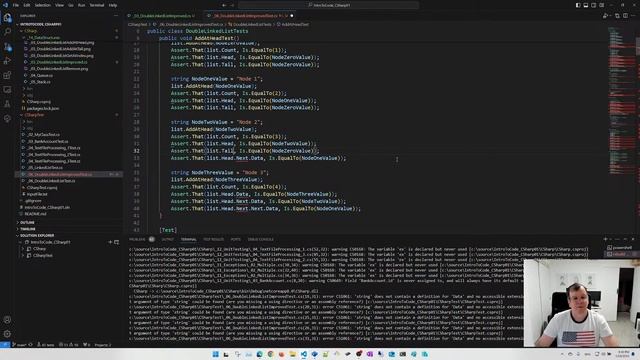
Task: Open packages.lock.json in Explorer
Action: click(42, 109)
